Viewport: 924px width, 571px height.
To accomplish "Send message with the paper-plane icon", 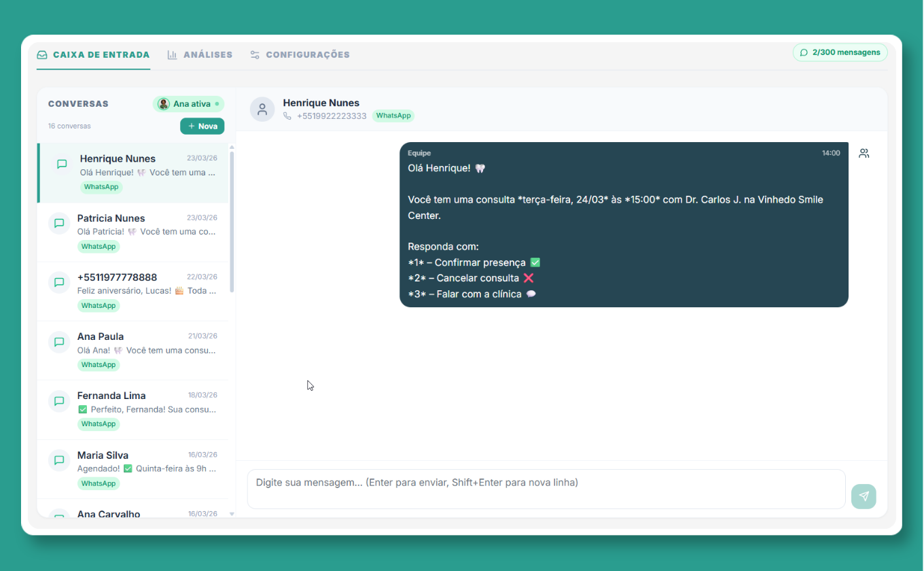I will tap(864, 496).
